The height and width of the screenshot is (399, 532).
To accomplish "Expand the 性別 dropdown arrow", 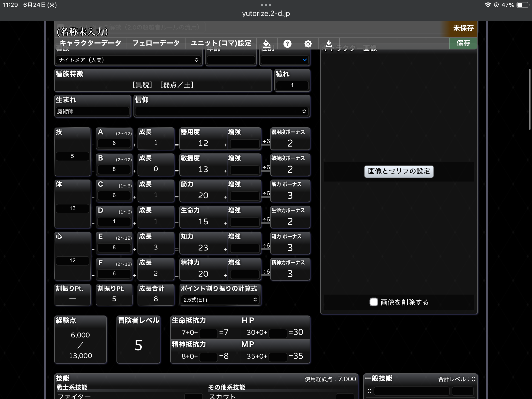I will tap(304, 60).
